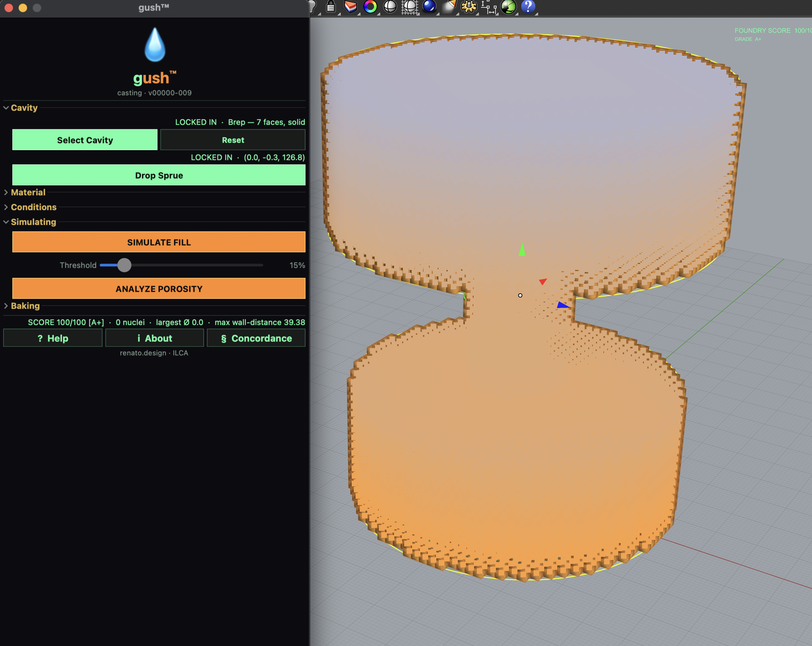Open the Concordance reference

(x=256, y=338)
